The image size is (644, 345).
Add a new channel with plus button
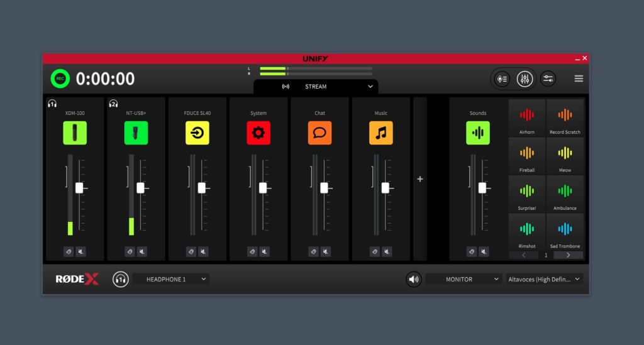coord(419,179)
